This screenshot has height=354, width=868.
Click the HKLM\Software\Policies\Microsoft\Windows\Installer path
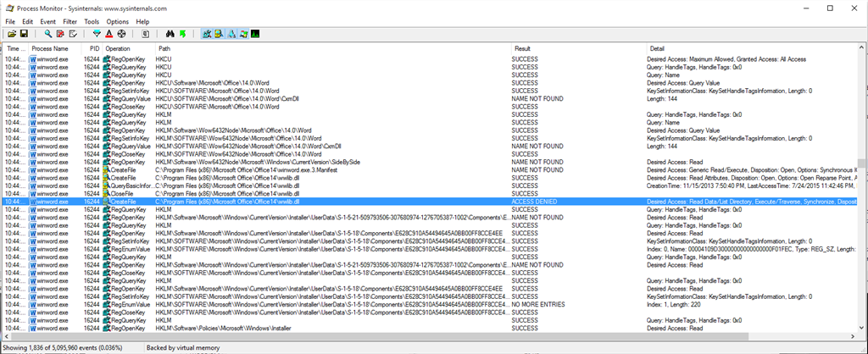223,329
